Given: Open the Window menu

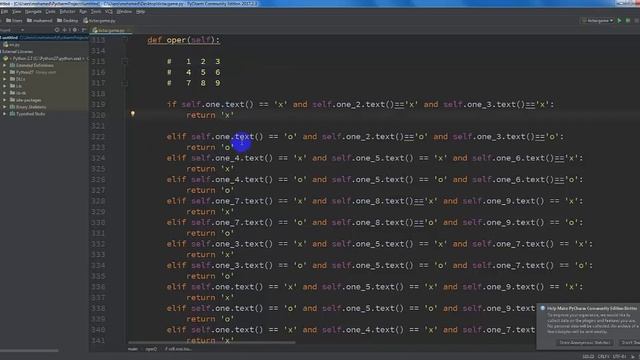Looking at the screenshot, I should (x=124, y=12).
